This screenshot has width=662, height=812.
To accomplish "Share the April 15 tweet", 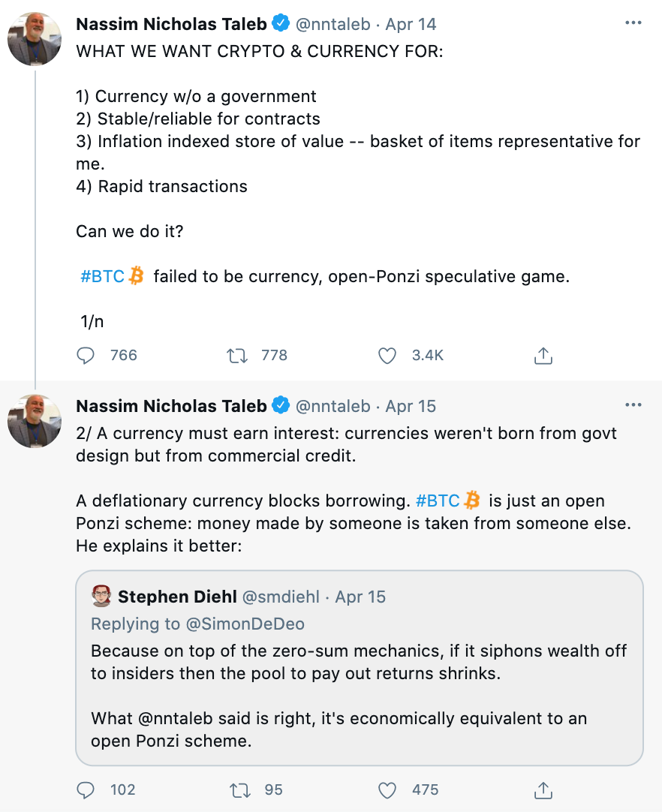I will [x=543, y=789].
